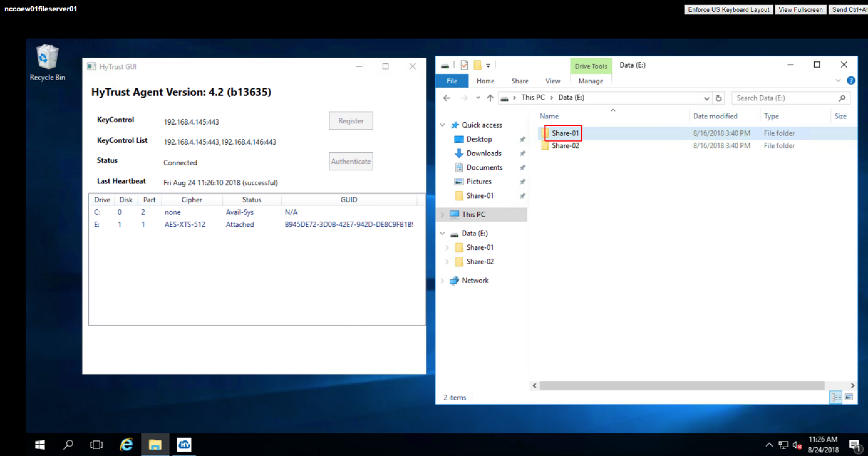Open address bar history dropdown
Viewport: 868px width, 456px height.
pyautogui.click(x=707, y=98)
